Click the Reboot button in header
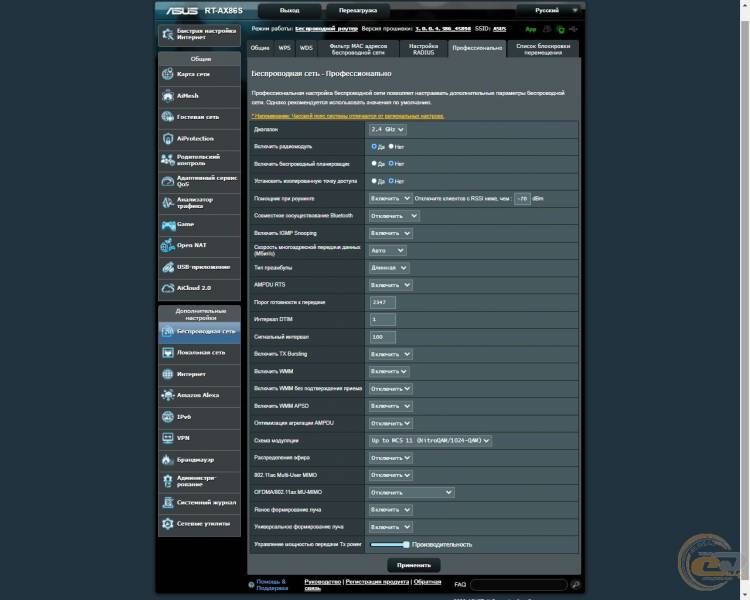 click(358, 11)
